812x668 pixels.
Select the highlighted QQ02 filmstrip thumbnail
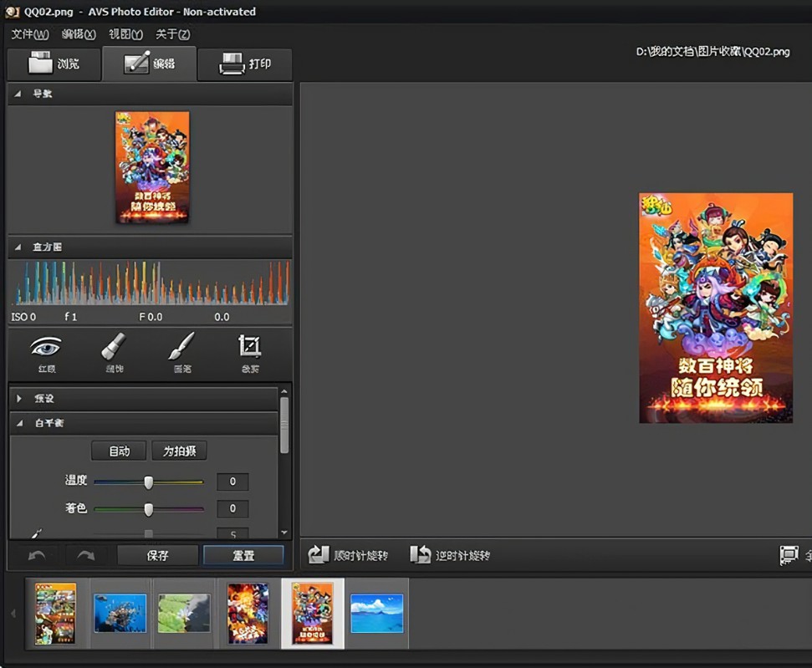pyautogui.click(x=312, y=614)
